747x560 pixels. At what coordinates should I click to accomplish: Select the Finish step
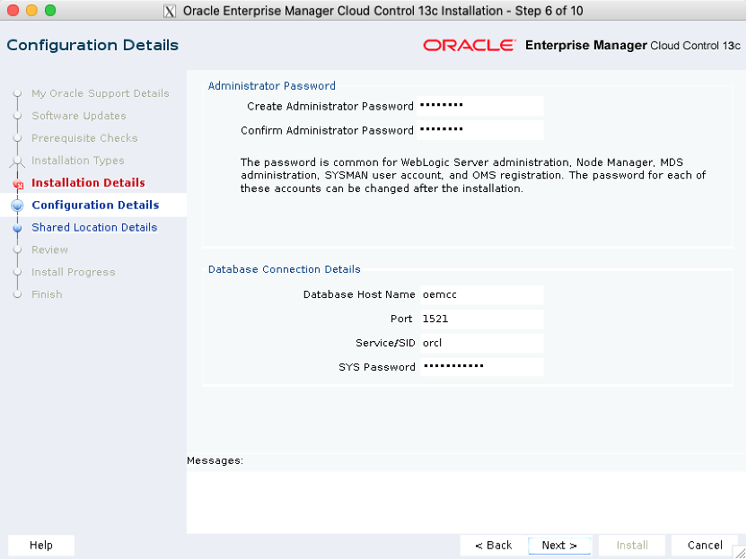pyautogui.click(x=47, y=294)
